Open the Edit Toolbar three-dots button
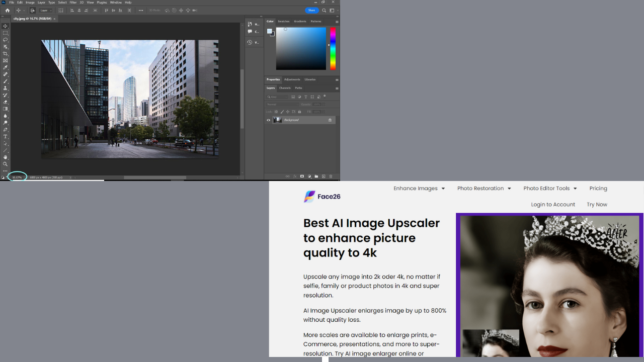The width and height of the screenshot is (644, 362). 6,171
